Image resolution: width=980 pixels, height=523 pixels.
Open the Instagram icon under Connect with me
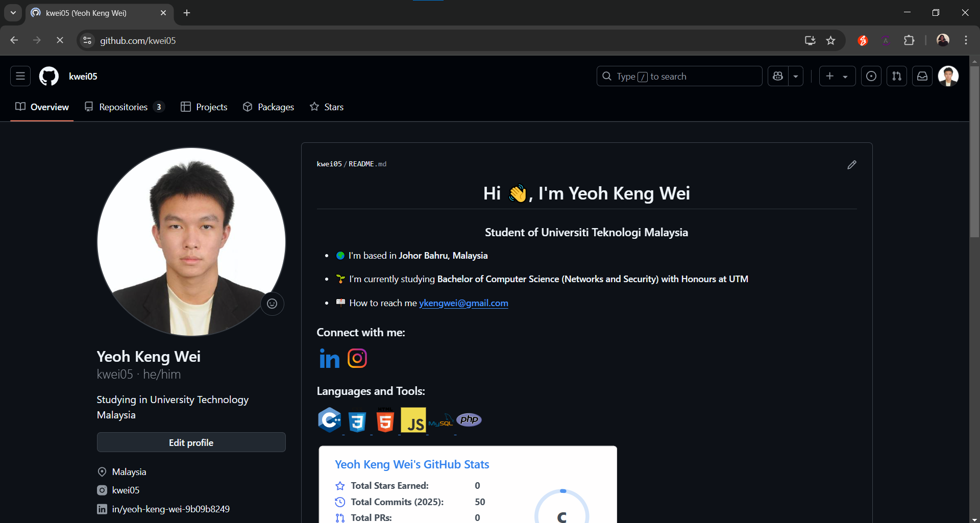pyautogui.click(x=357, y=358)
